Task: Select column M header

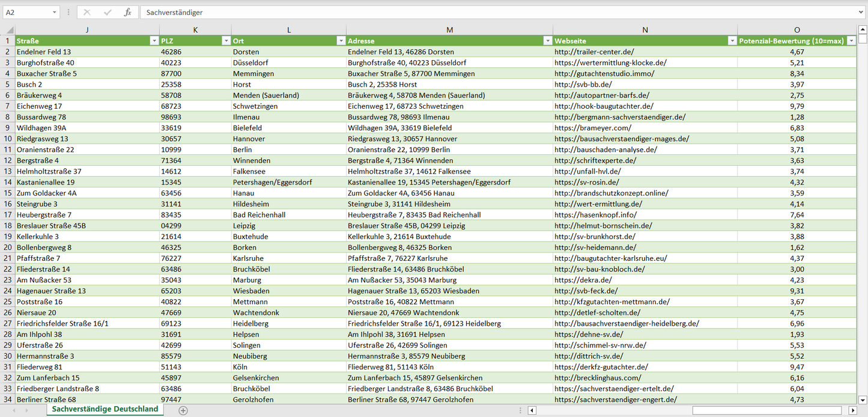Action: click(449, 30)
